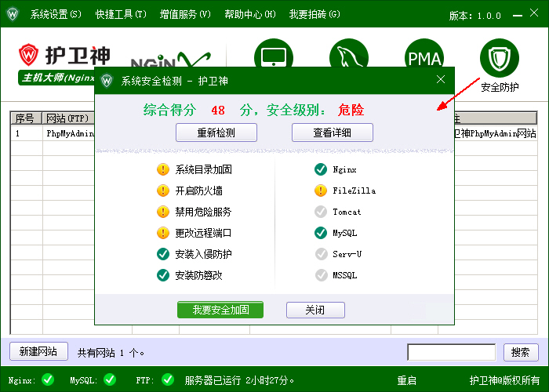Click the 共有网站 1 个 count text

[111, 353]
